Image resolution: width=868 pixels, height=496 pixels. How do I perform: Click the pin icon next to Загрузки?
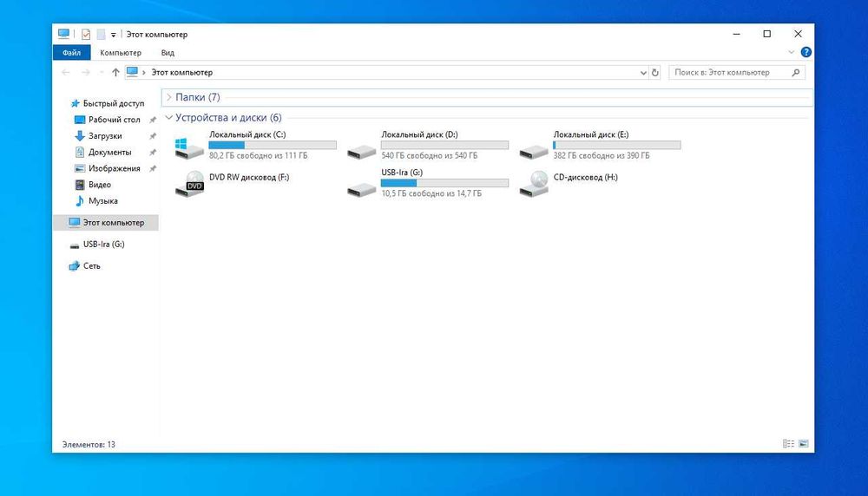tap(152, 136)
